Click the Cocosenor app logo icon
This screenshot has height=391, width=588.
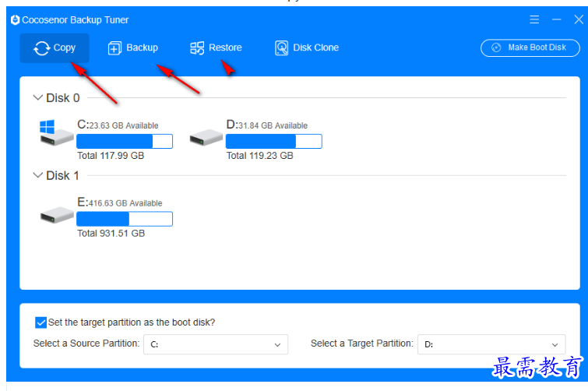(x=15, y=20)
